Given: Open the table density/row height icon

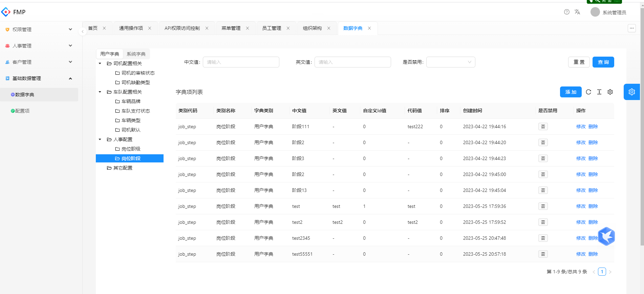Looking at the screenshot, I should [599, 92].
